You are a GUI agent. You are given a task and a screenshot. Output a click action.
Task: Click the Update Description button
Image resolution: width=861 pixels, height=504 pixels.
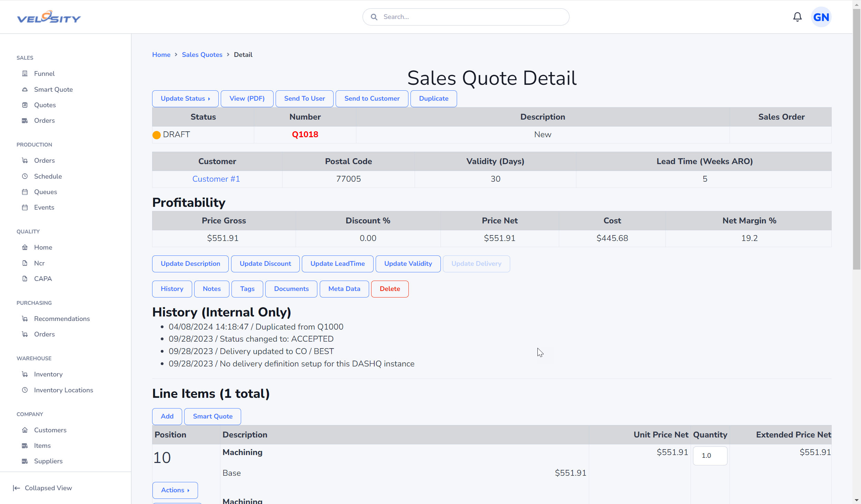tap(190, 264)
